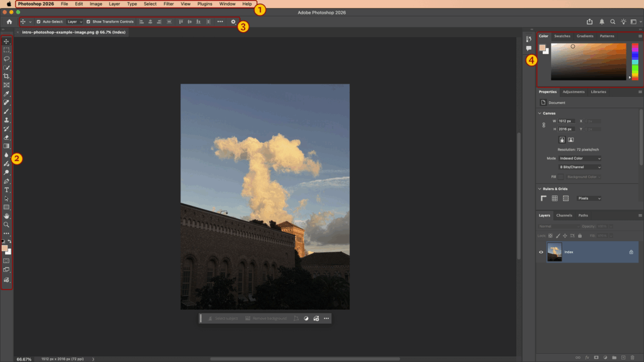Image resolution: width=644 pixels, height=362 pixels.
Task: Hide the Index layer with eye icon
Action: [541, 252]
